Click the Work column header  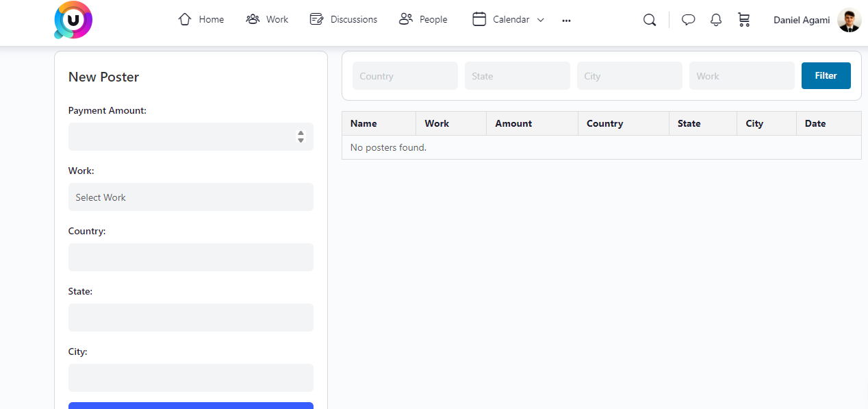(x=451, y=123)
